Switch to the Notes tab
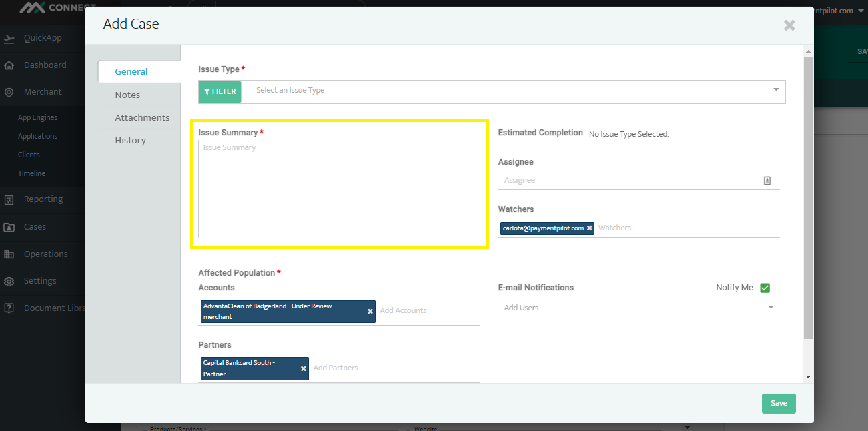This screenshot has width=868, height=431. 127,95
